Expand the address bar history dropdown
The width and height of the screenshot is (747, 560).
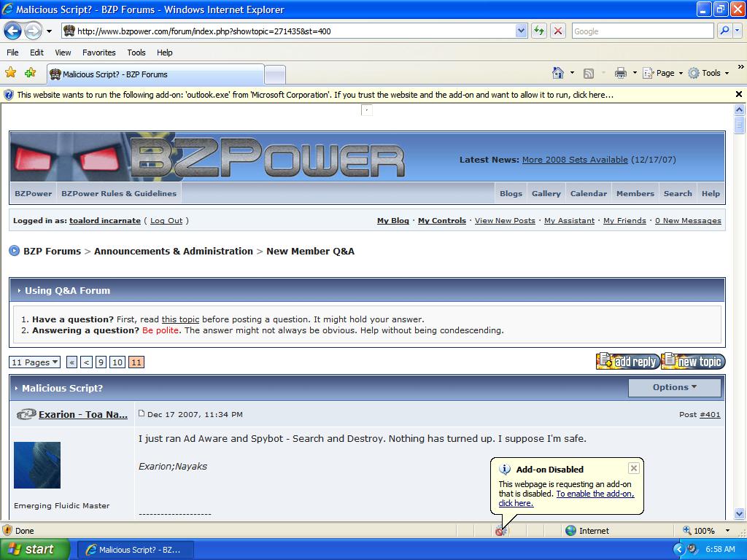pos(521,31)
